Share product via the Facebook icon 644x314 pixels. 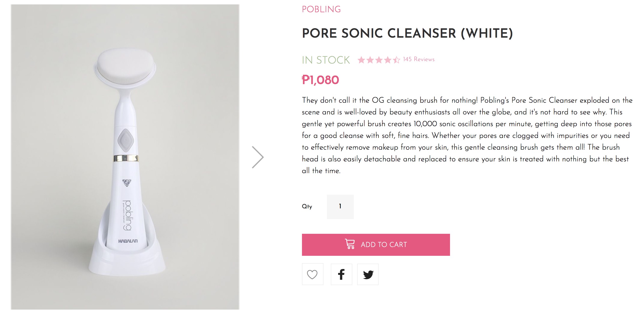tap(341, 274)
